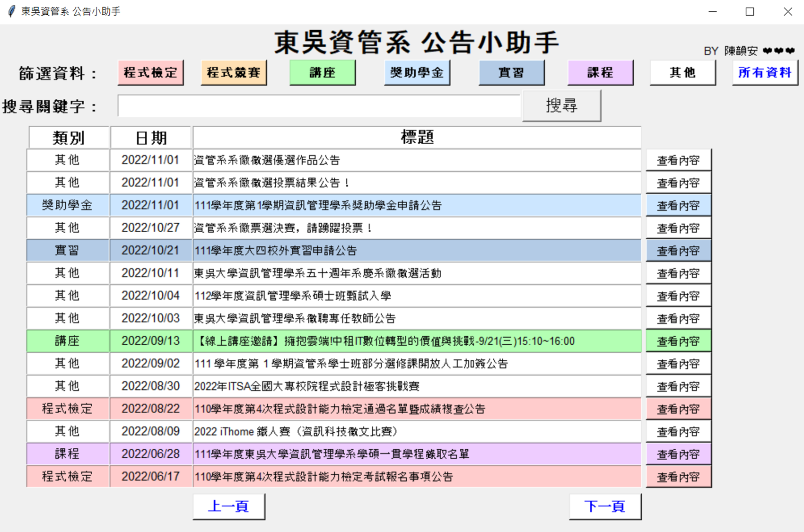View the 課程 admission list announcement content
The image size is (804, 532).
679,454
